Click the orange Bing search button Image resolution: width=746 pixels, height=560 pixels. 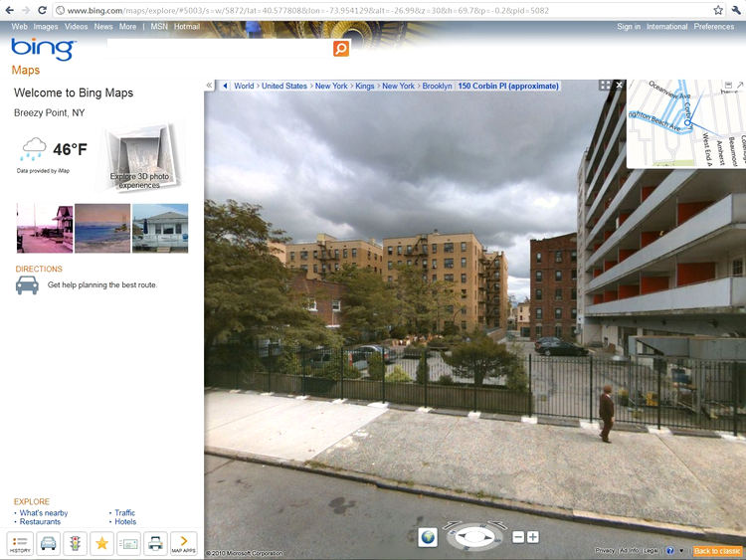point(340,48)
